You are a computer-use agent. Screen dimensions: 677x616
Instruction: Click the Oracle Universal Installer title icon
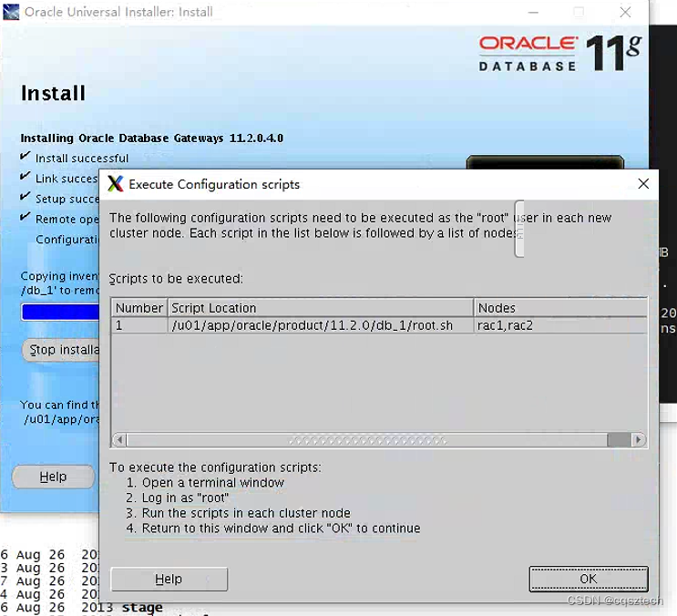[11, 12]
